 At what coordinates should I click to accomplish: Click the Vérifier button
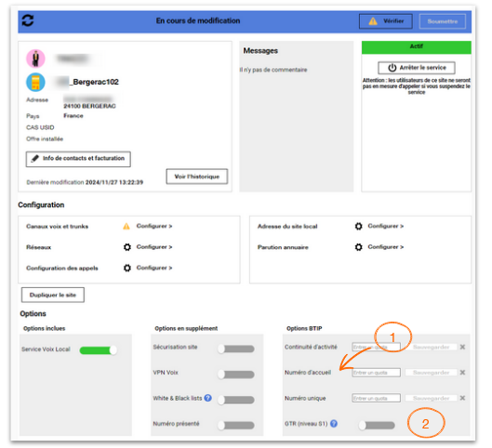tap(386, 21)
